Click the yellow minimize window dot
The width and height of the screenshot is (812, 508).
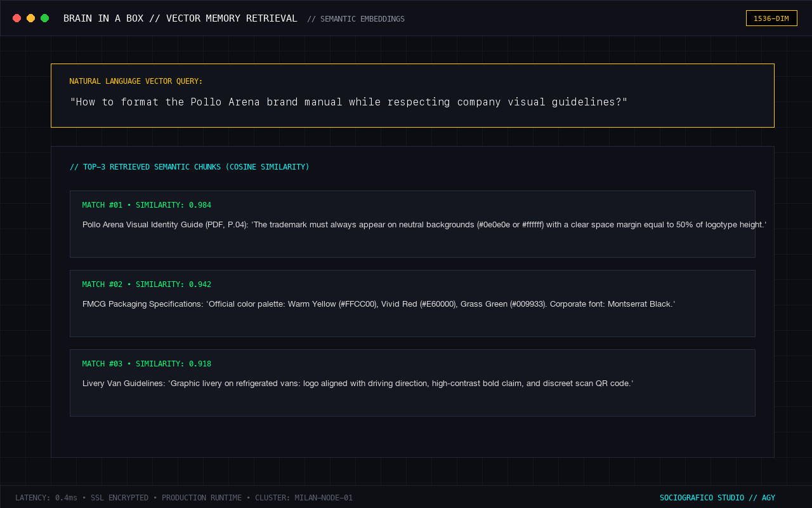coord(31,18)
